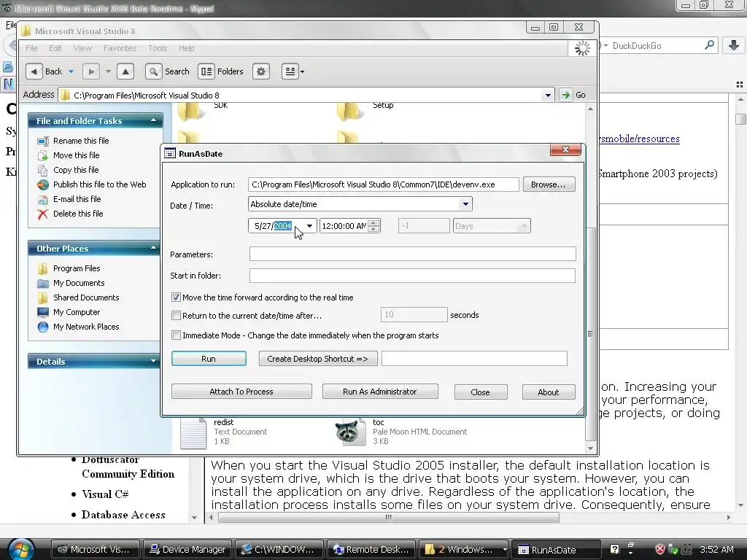Toggle the Folders pane icon
747x560 pixels.
(206, 71)
